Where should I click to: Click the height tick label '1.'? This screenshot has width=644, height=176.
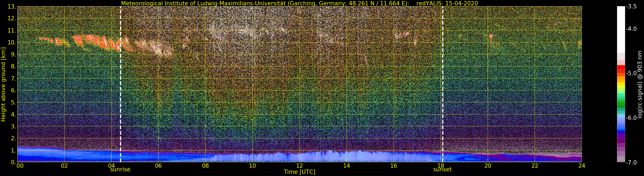(13, 150)
